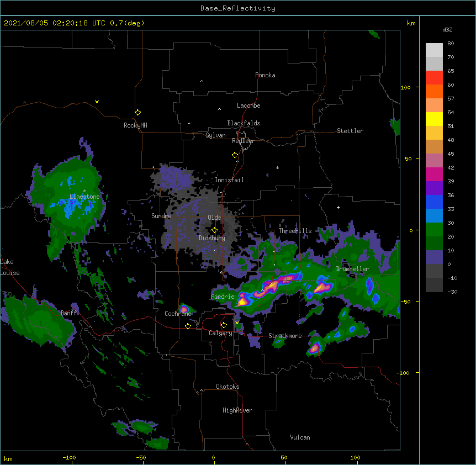Click the HighRiver city label
The height and width of the screenshot is (465, 476).
[237, 410]
